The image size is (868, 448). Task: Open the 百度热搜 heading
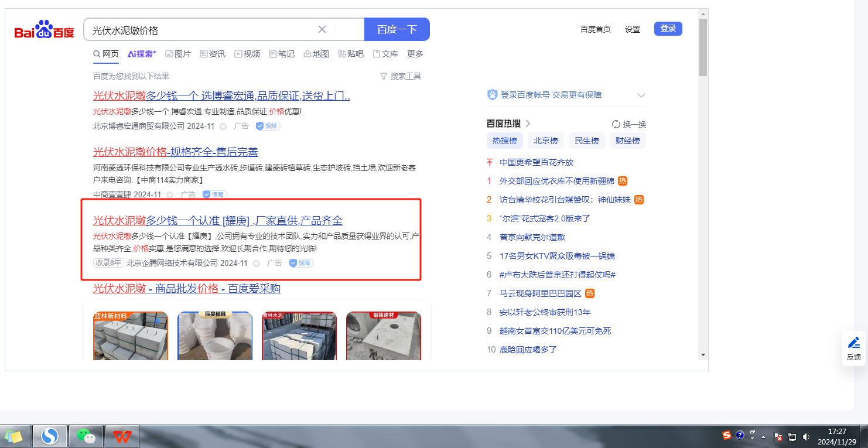pyautogui.click(x=508, y=124)
